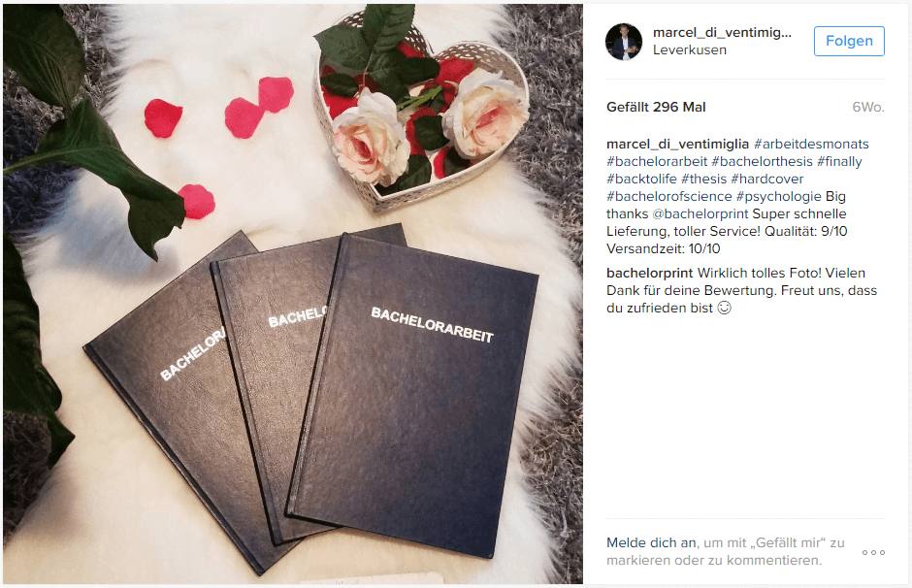Open the Leverkusen location link
This screenshot has width=912, height=588.
(689, 50)
